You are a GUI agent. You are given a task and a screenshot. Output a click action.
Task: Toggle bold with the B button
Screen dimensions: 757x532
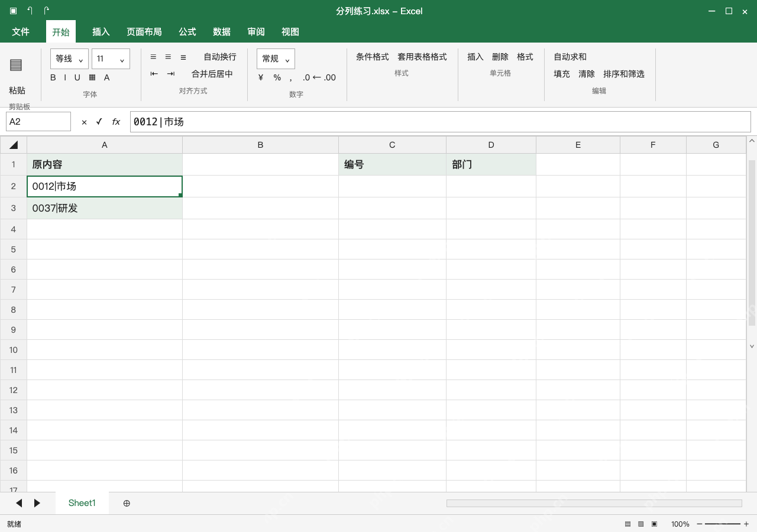53,77
